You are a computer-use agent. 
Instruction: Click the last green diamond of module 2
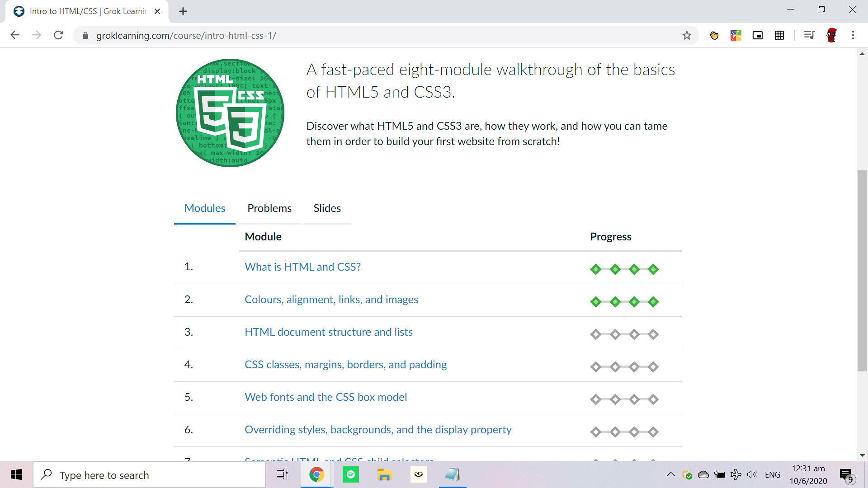(653, 302)
